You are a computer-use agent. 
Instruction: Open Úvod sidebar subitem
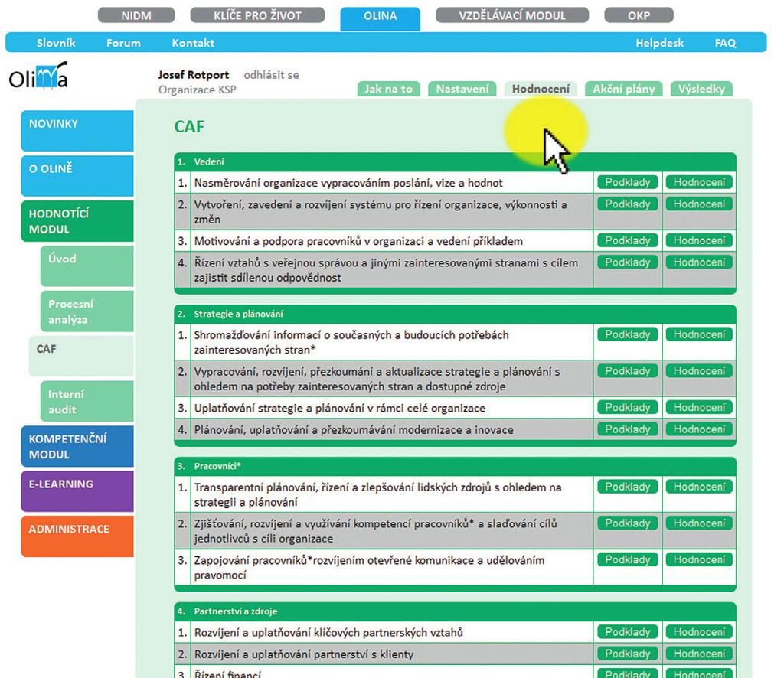click(x=87, y=266)
